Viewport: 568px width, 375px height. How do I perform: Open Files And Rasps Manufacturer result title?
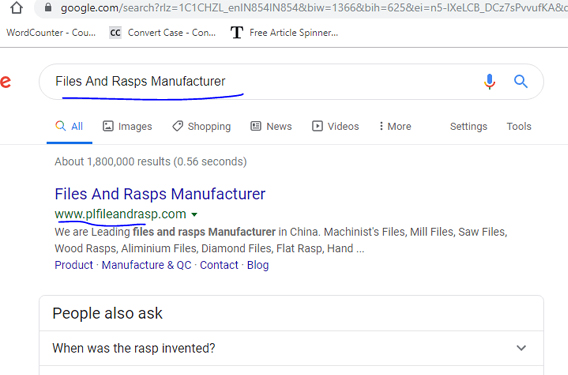160,194
